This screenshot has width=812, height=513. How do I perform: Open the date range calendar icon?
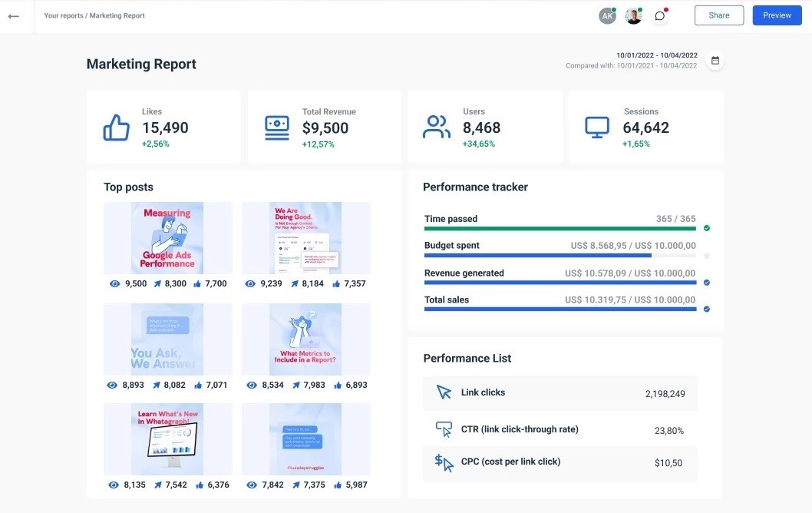point(715,61)
